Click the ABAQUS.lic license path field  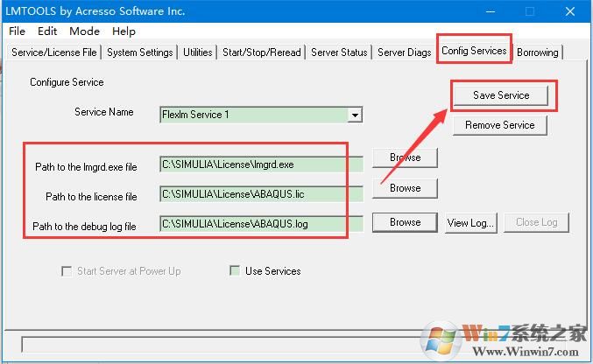pyautogui.click(x=261, y=194)
